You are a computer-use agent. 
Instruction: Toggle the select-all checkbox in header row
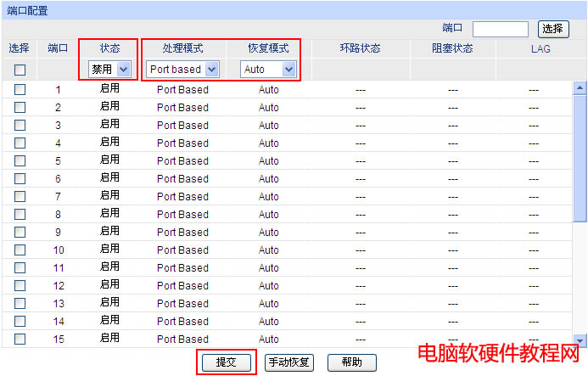click(x=20, y=70)
